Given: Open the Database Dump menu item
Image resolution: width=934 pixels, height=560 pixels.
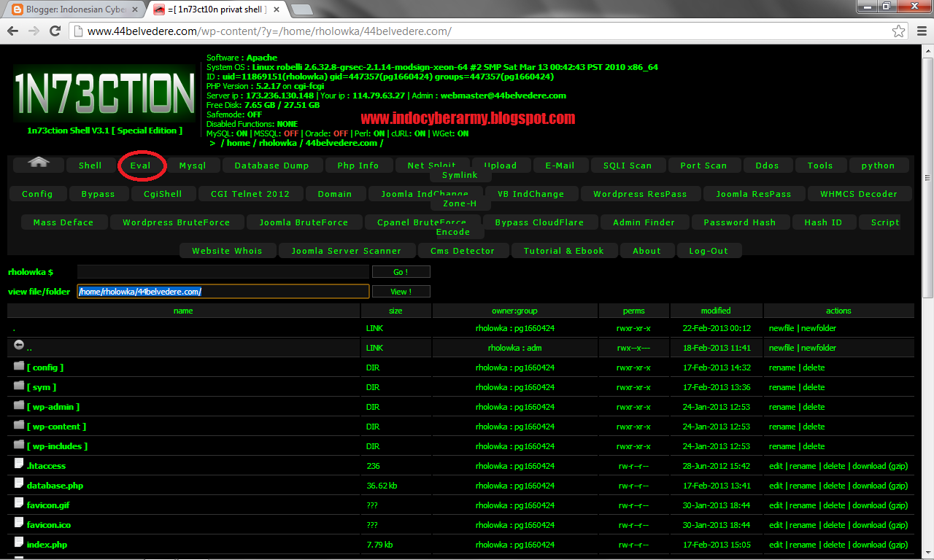Looking at the screenshot, I should click(x=271, y=166).
